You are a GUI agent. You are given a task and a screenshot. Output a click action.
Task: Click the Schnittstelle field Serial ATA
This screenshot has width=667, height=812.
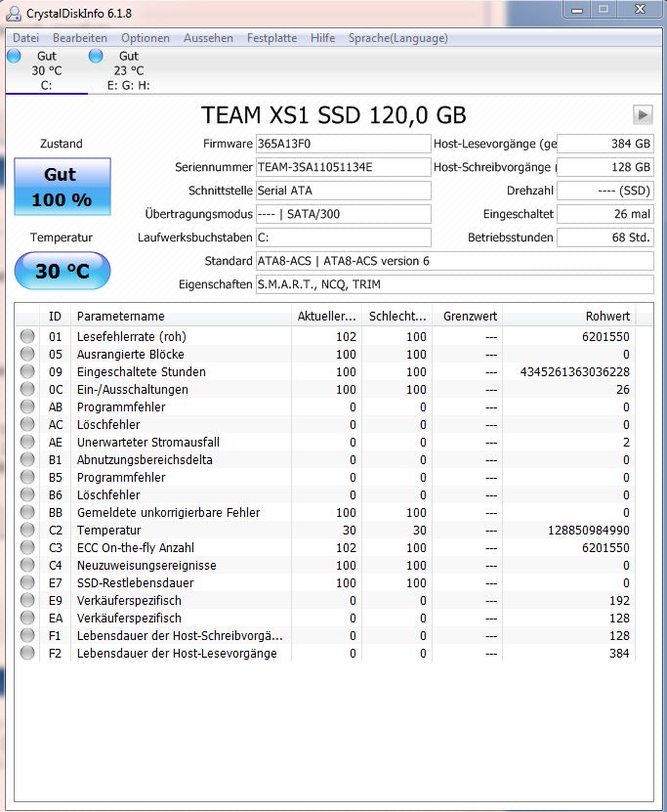[x=343, y=191]
